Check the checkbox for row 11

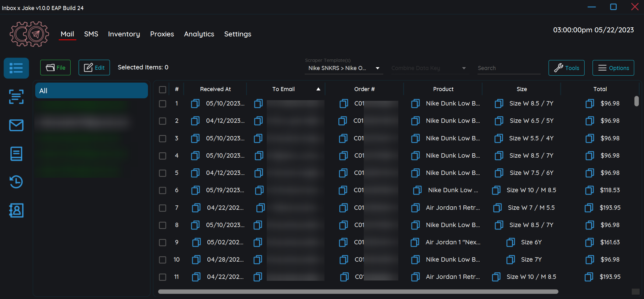tap(162, 277)
